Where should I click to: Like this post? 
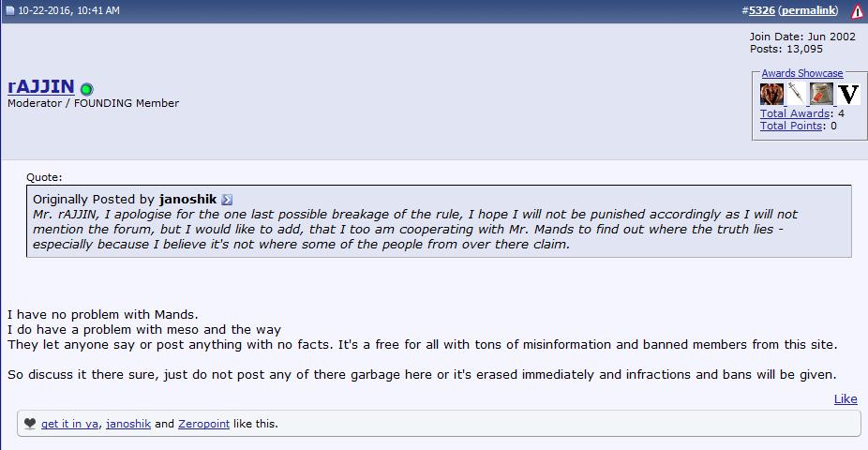point(846,398)
